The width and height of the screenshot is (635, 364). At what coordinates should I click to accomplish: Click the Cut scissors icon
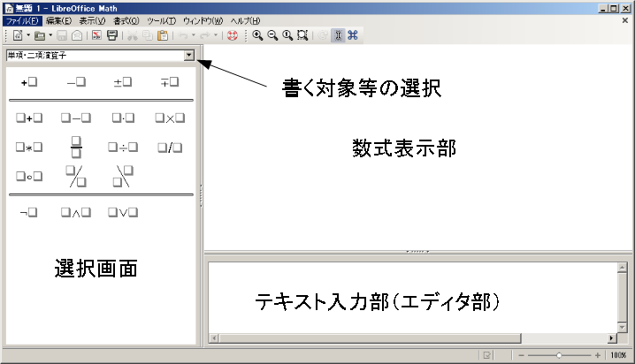tap(132, 35)
